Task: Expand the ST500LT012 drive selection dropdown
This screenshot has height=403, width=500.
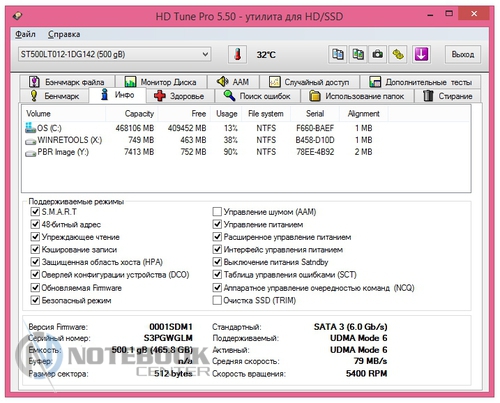Action: pyautogui.click(x=115, y=54)
